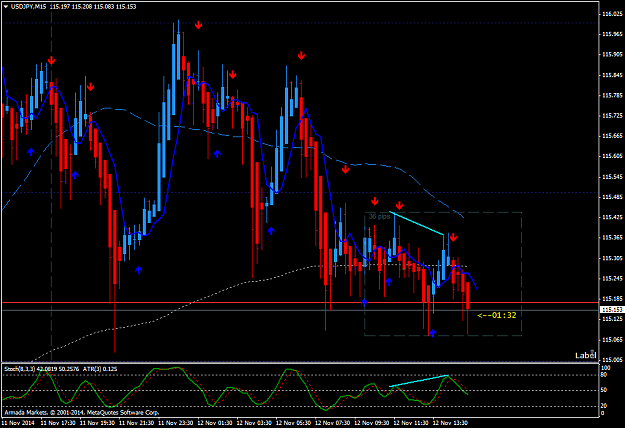Image resolution: width=625 pixels, height=428 pixels.
Task: Click stochastic scale level 100
Action: pyautogui.click(x=606, y=368)
